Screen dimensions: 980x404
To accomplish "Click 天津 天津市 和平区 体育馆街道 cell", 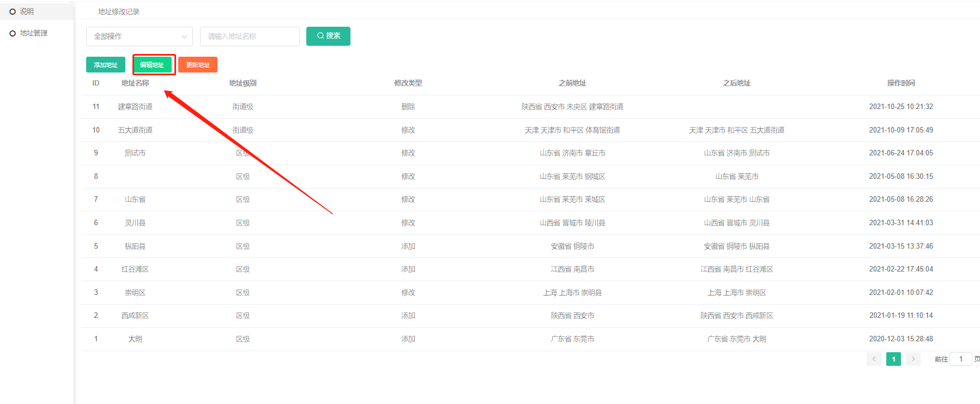I will (572, 130).
